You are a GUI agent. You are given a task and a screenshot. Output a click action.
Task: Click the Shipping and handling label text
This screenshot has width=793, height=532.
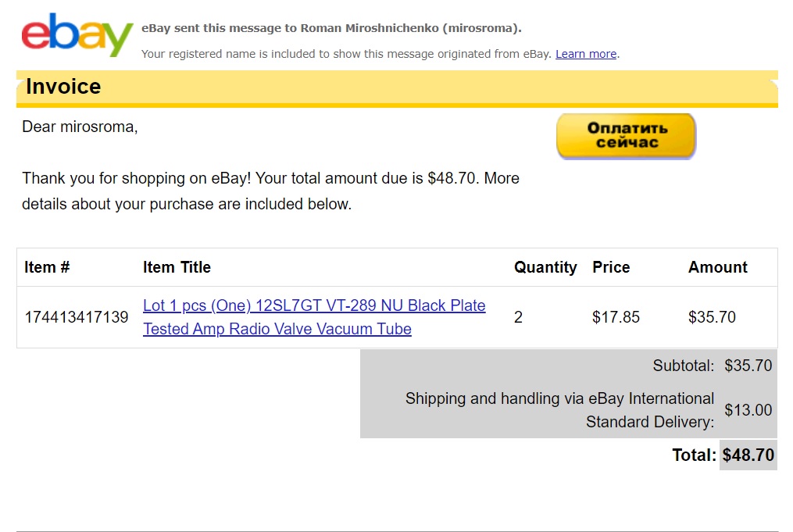click(559, 410)
